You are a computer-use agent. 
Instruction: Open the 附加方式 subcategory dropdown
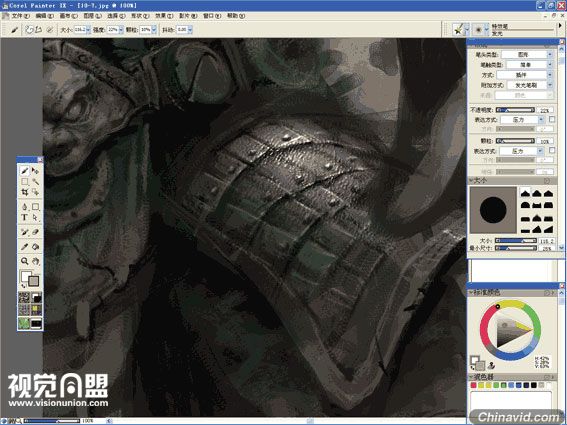(x=550, y=85)
